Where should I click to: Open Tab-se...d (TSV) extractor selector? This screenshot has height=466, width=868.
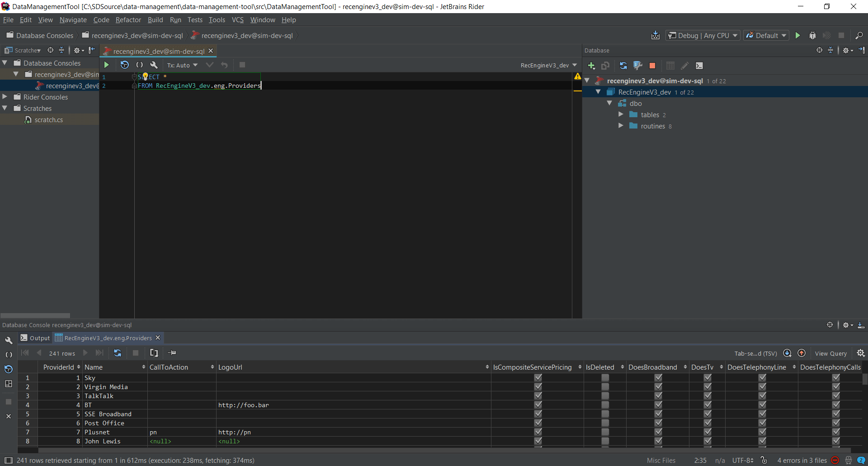click(x=755, y=353)
